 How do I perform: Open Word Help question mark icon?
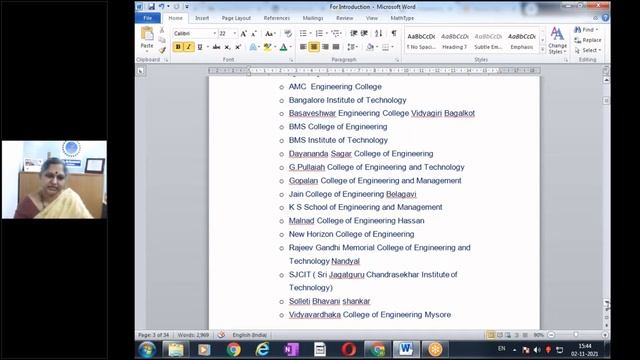[605, 18]
